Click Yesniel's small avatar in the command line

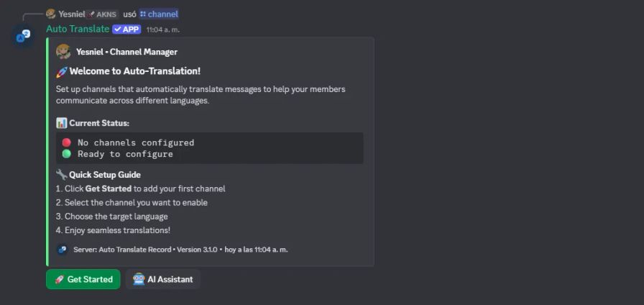point(50,14)
